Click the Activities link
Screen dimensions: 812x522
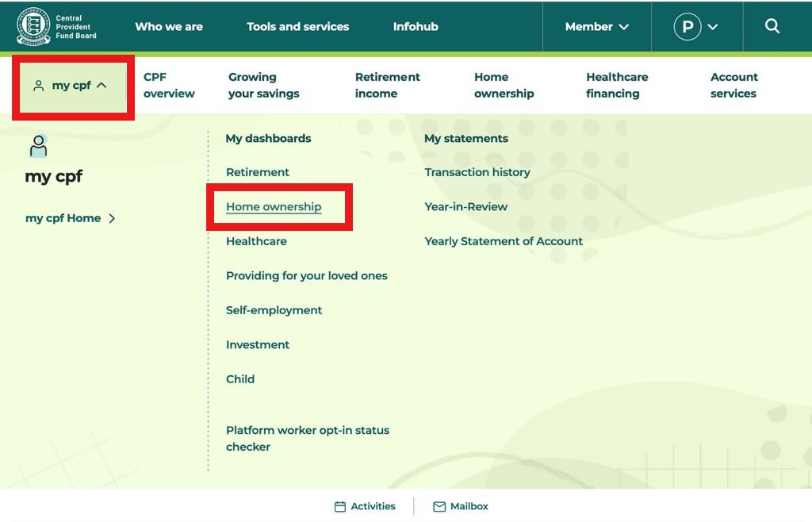click(x=373, y=506)
